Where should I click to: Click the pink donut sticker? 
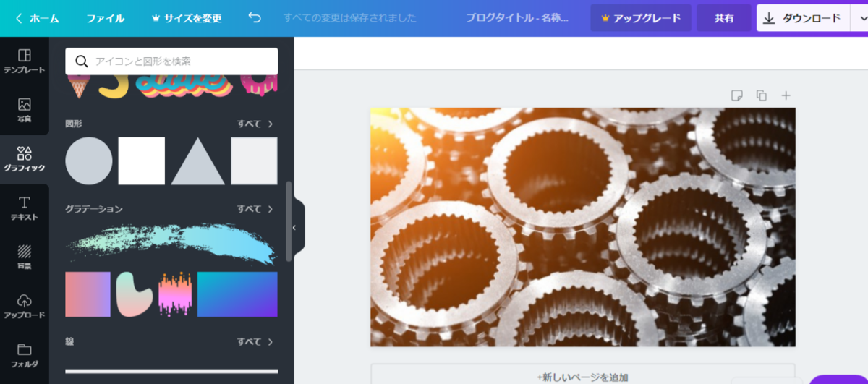tap(258, 85)
